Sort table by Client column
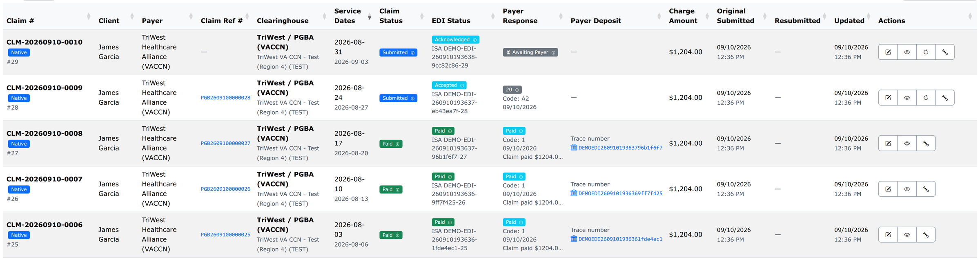Viewport: 980px width, 261px height. pos(132,16)
